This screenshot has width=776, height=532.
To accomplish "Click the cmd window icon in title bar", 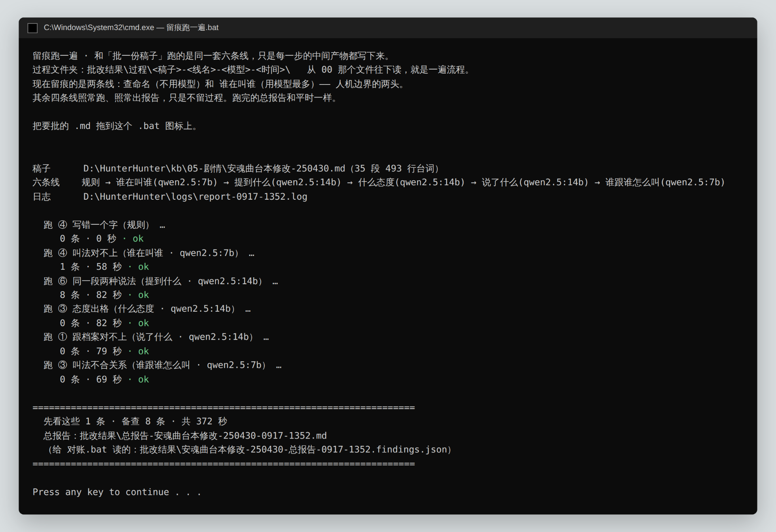I will click(32, 28).
